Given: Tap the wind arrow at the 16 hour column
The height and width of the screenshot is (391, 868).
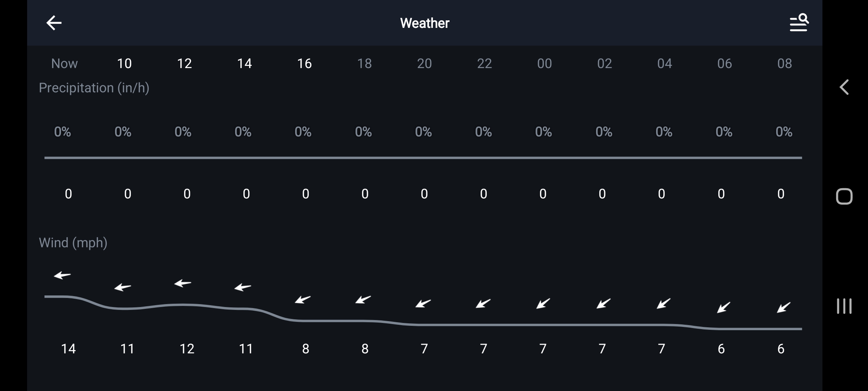Looking at the screenshot, I should [x=303, y=299].
